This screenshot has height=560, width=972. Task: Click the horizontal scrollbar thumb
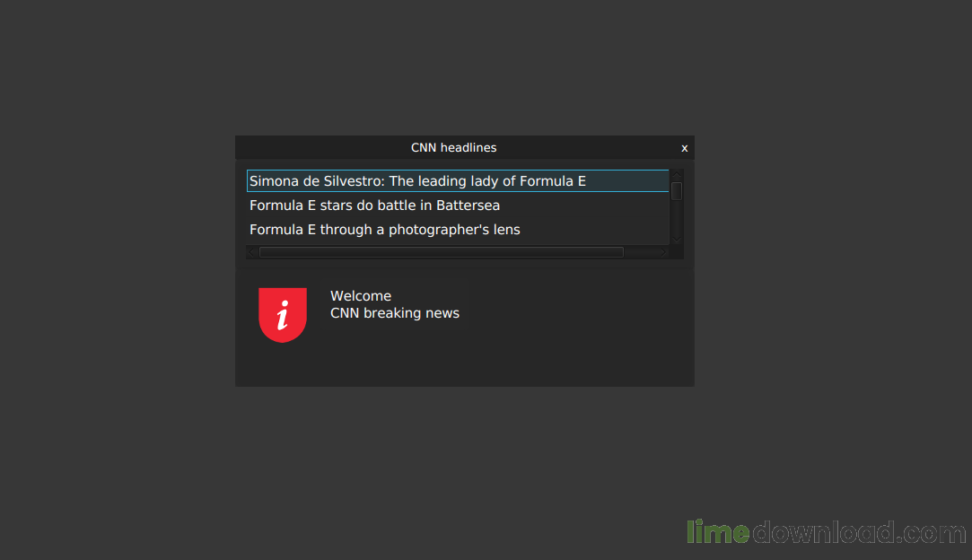(442, 252)
